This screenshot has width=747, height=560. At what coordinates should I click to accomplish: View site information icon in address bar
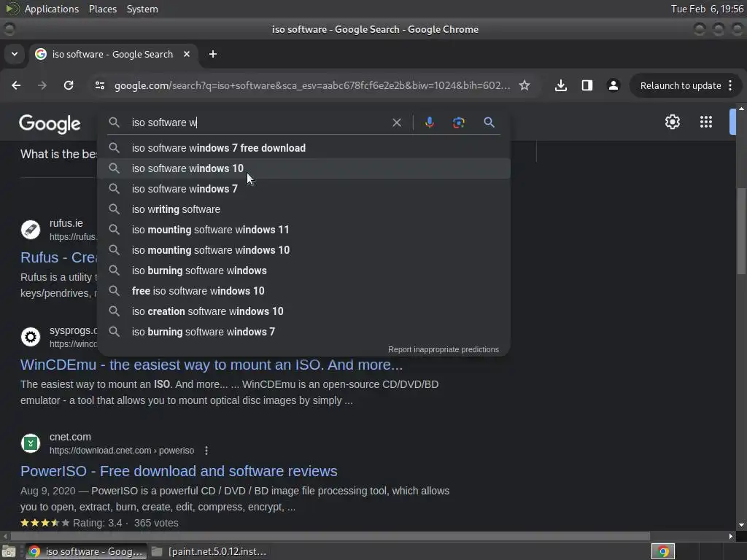coord(99,85)
